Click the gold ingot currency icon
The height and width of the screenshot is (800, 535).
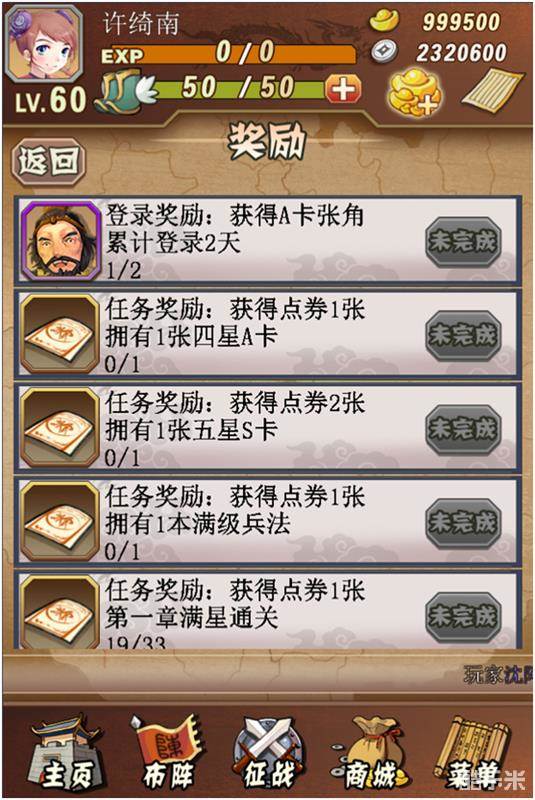pyautogui.click(x=385, y=21)
